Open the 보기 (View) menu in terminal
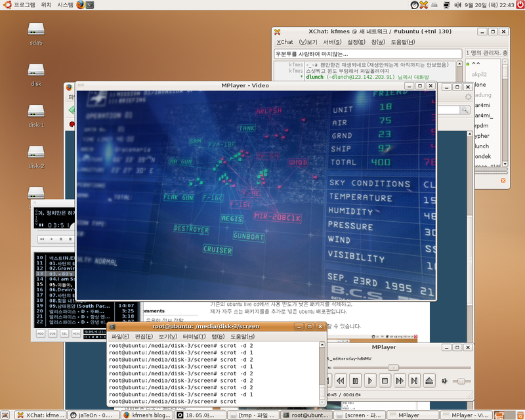The image size is (525, 420). (168, 336)
